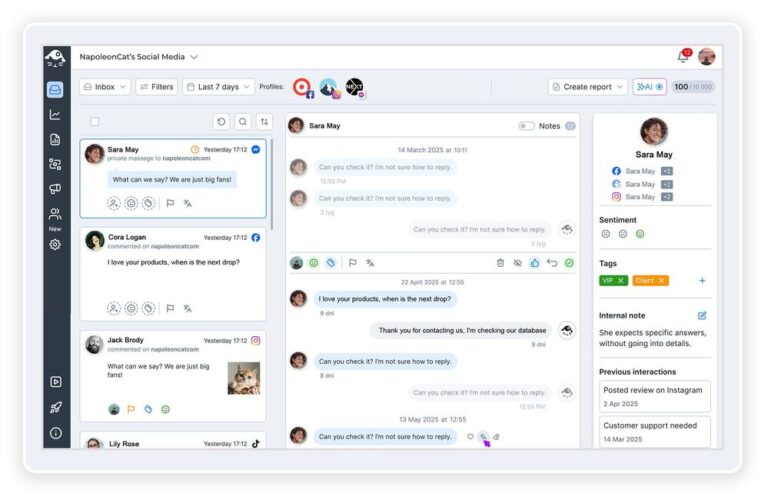This screenshot has width=768, height=500.
Task: Click the 100 / 10 000 usage counter
Action: pyautogui.click(x=693, y=87)
